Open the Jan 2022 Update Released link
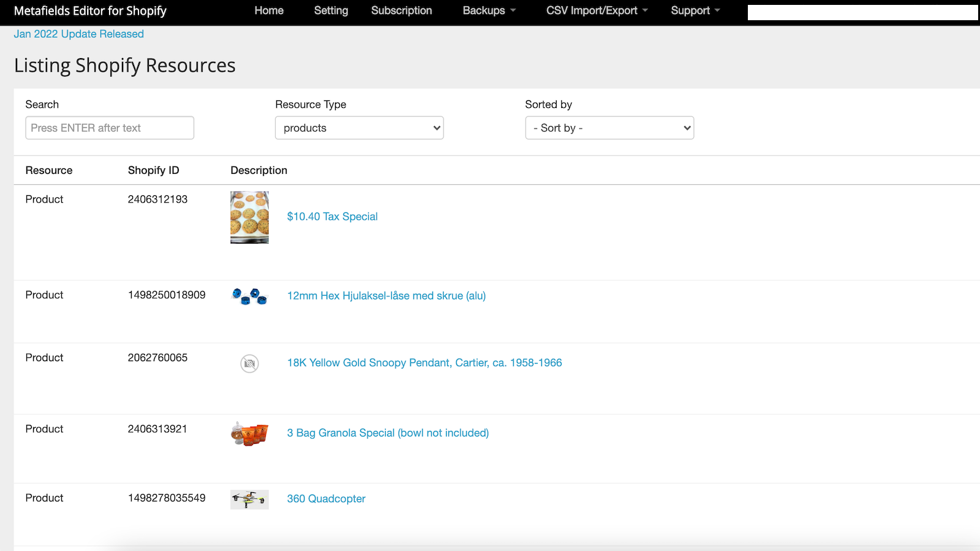 (79, 34)
